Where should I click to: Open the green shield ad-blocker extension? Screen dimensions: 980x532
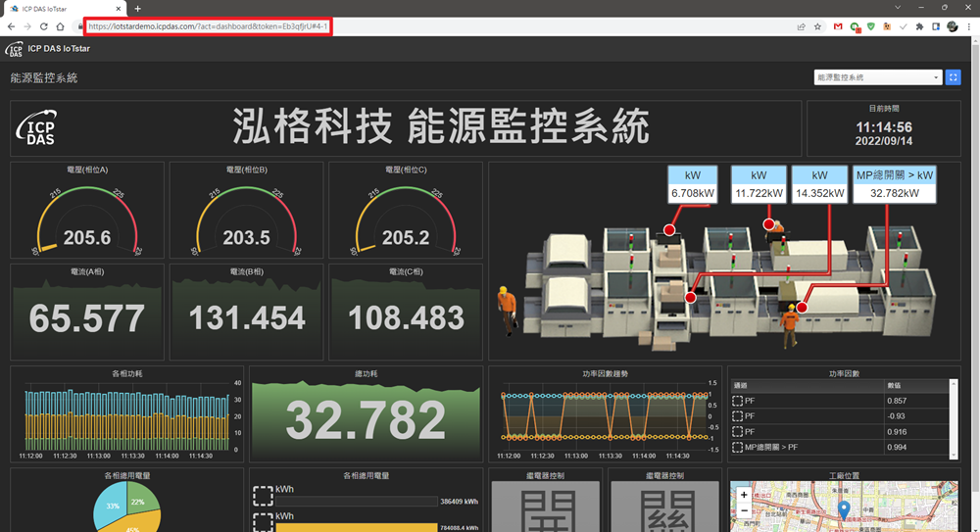click(870, 26)
